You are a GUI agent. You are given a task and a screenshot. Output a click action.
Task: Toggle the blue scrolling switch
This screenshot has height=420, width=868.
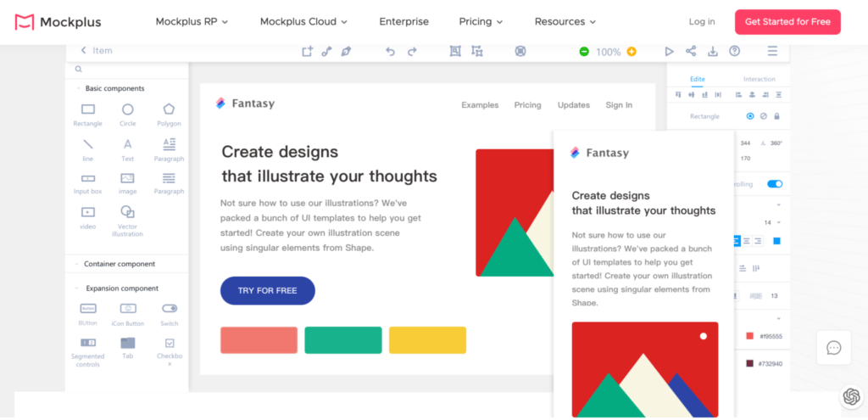(774, 184)
